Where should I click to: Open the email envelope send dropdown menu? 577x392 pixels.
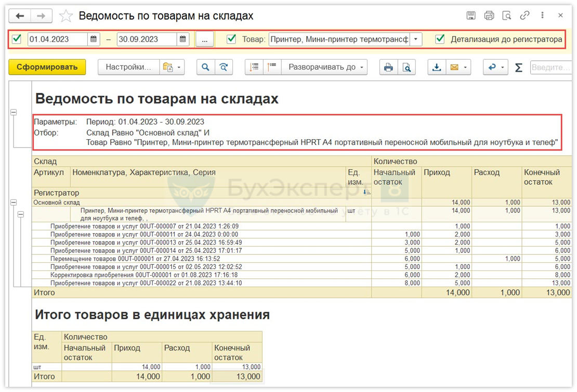pos(458,67)
